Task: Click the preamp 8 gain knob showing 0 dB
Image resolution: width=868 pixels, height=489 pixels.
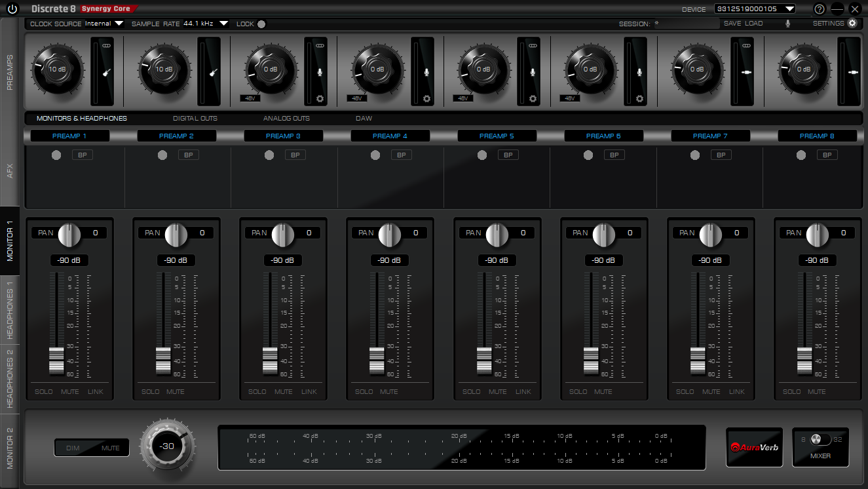Action: (804, 69)
